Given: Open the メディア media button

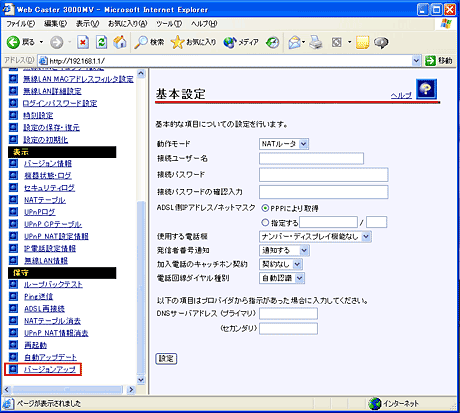Looking at the screenshot, I should click(x=241, y=42).
